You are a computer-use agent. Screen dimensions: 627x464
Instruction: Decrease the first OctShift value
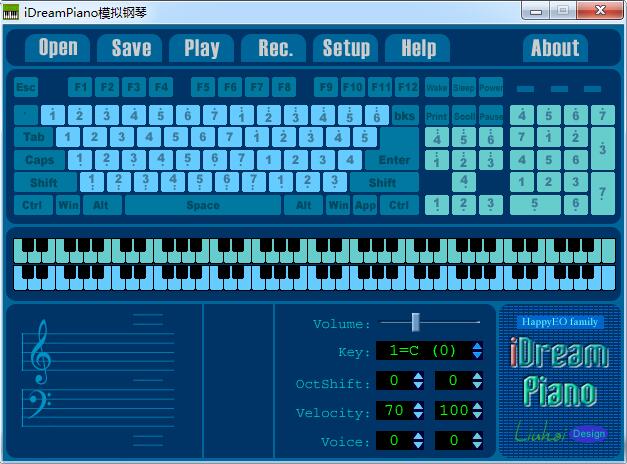coord(418,385)
